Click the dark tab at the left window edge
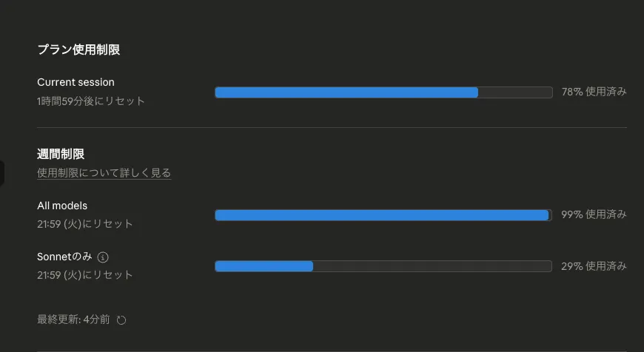Viewport: 644px width, 352px height. click(x=2, y=173)
